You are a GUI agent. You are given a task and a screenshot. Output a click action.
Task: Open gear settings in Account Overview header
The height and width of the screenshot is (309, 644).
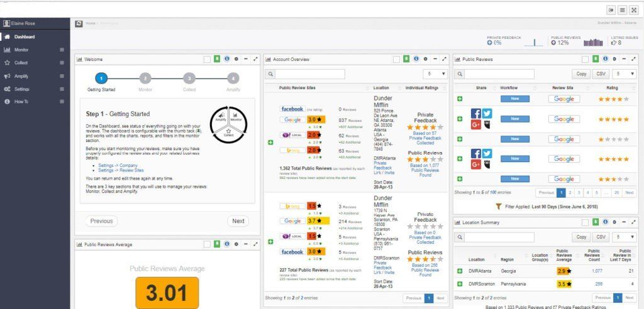tap(426, 59)
